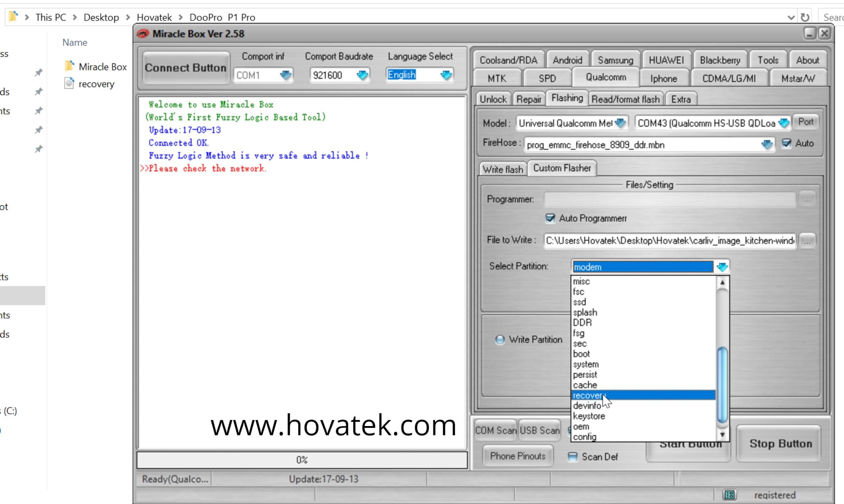Click scroll up arrow in partition list

coord(722,282)
